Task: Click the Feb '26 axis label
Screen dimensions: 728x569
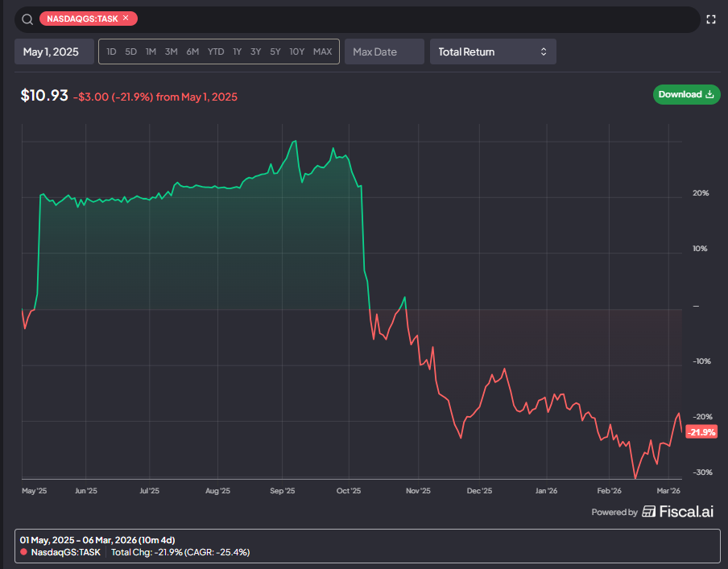Action: click(x=609, y=491)
